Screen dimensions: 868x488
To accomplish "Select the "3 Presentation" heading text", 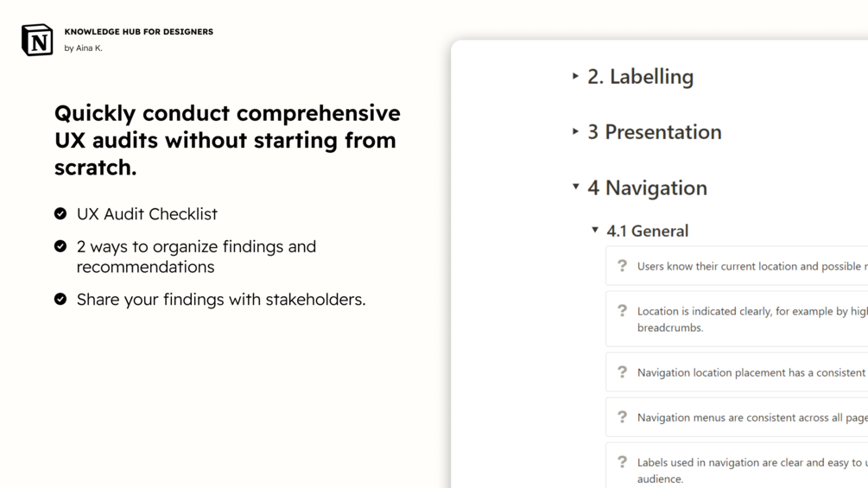I will [654, 132].
